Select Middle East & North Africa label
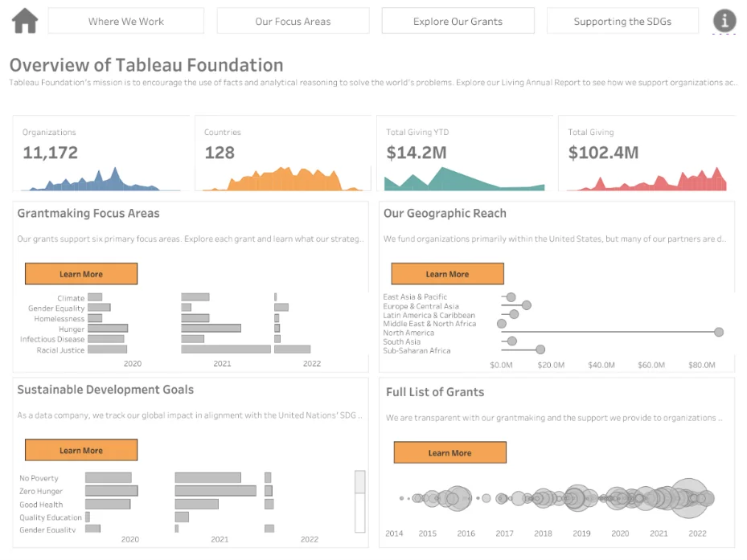This screenshot has width=747, height=560. coord(429,324)
